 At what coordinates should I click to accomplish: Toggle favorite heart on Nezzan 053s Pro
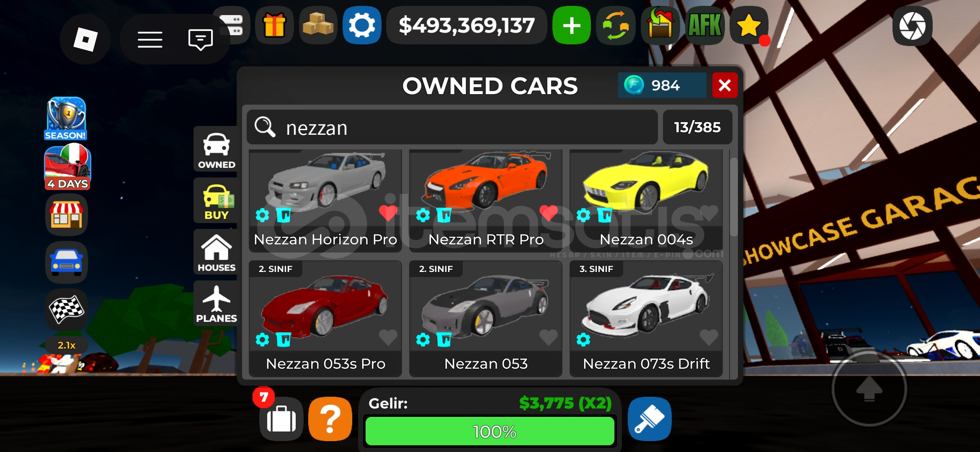pyautogui.click(x=388, y=337)
